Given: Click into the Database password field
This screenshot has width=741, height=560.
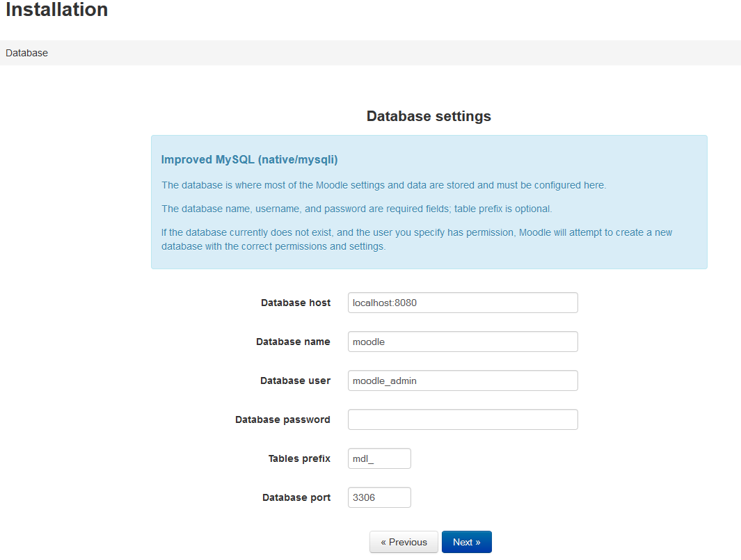Looking at the screenshot, I should 463,419.
